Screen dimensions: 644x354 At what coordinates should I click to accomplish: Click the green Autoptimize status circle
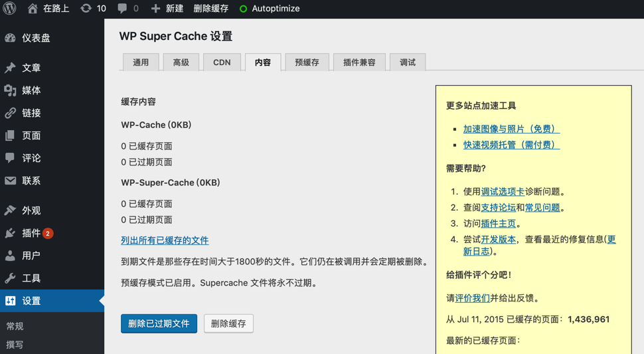243,9
